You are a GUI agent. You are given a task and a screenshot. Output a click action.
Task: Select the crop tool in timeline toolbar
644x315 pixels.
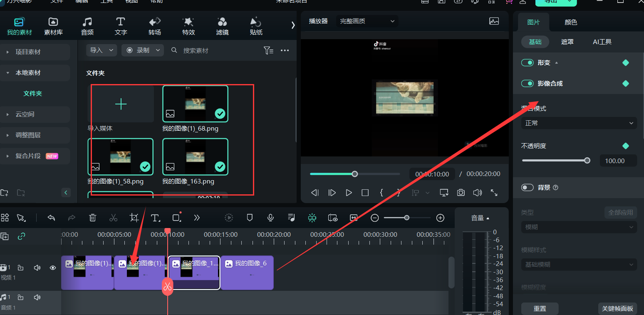tap(134, 218)
